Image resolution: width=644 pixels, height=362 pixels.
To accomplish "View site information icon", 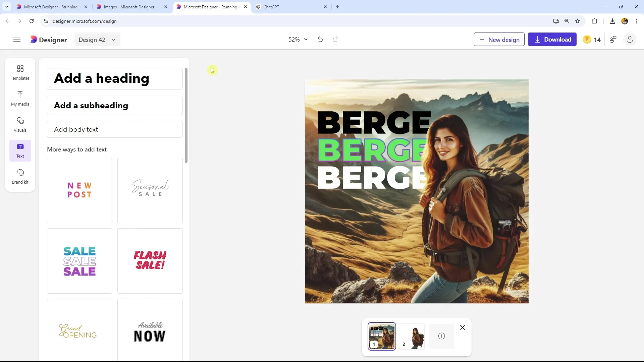I will pyautogui.click(x=46, y=21).
